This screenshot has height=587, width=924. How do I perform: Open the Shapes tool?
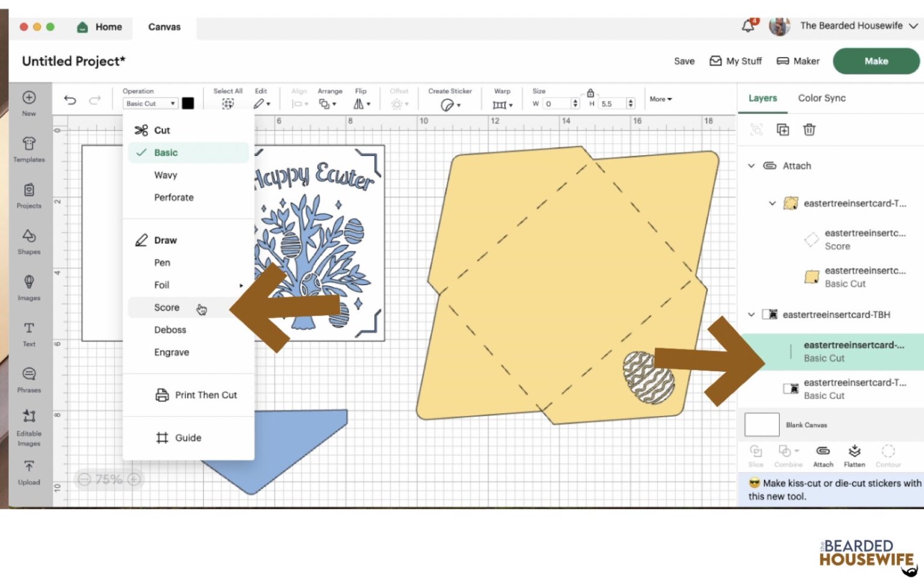[29, 241]
